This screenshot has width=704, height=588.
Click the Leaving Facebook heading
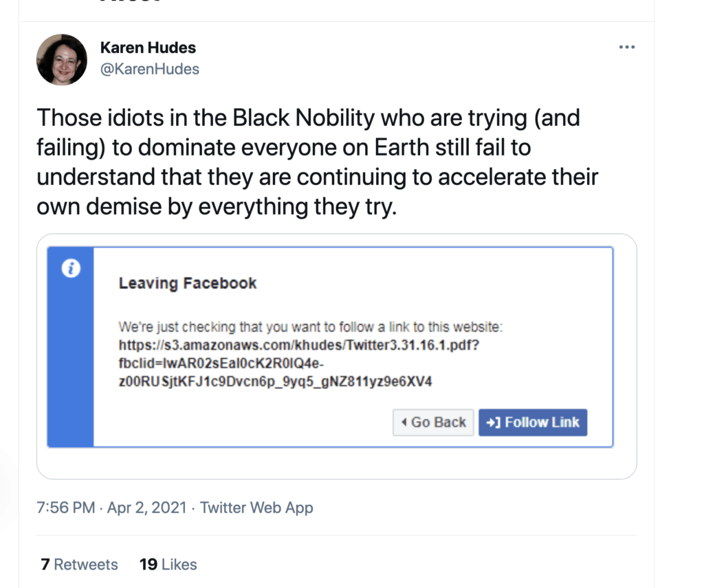[x=188, y=283]
